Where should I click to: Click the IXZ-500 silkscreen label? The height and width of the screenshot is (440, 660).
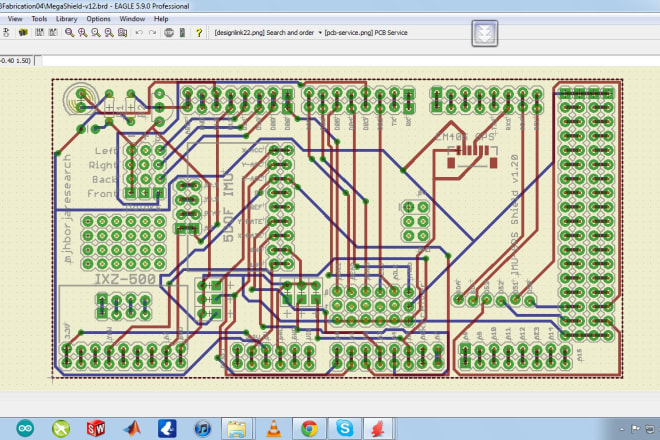click(x=125, y=279)
